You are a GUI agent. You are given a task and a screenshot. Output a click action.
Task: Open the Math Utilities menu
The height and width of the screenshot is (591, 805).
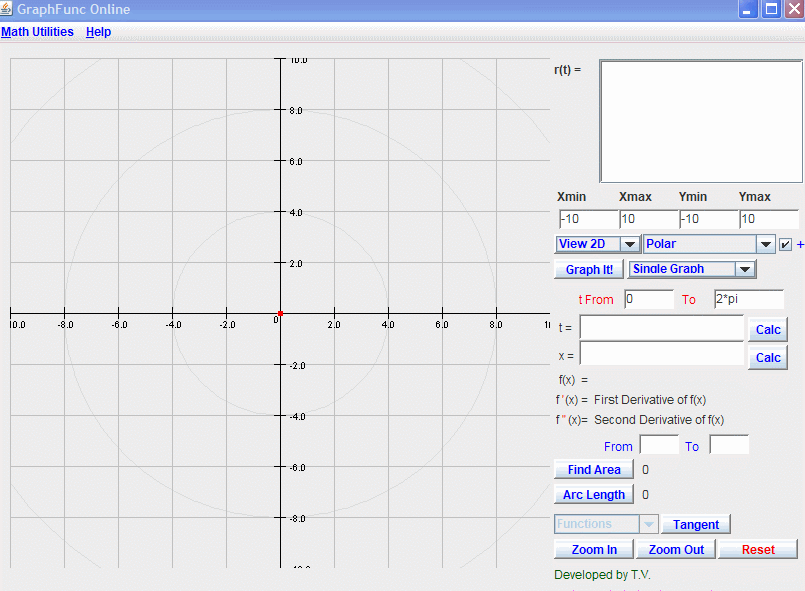[37, 32]
